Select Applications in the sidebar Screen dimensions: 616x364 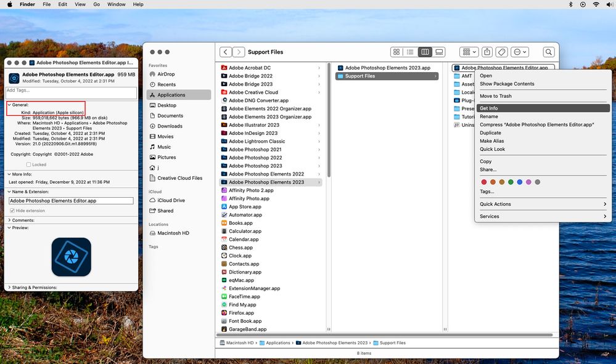coord(179,95)
